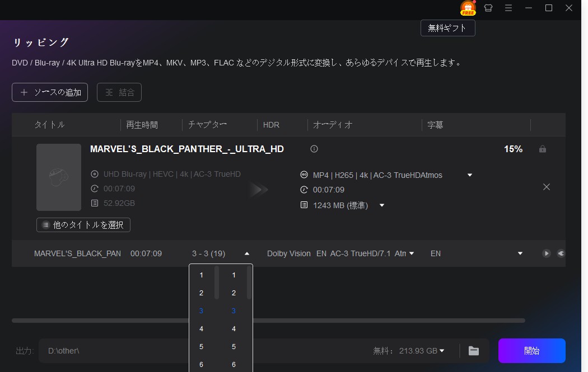This screenshot has height=372, width=588.
Task: Click the 無料ギフト tooltip button
Action: (448, 28)
